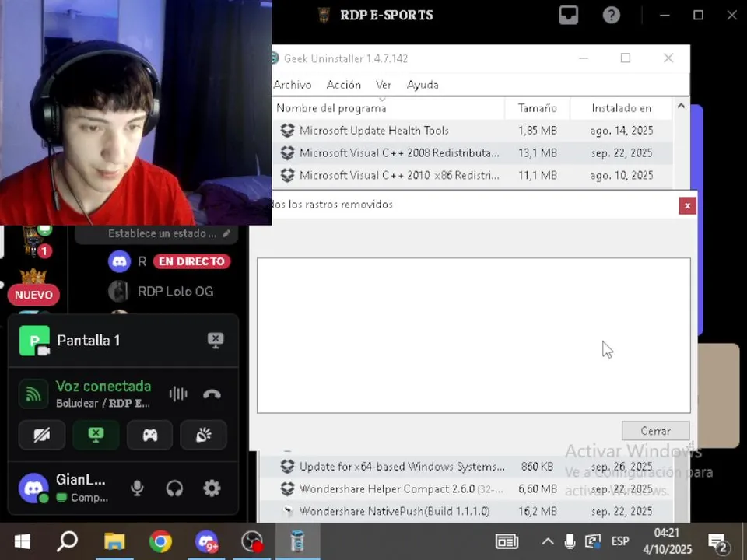Open Boludear / RDP E... channel link
The height and width of the screenshot is (560, 747).
[x=103, y=404]
